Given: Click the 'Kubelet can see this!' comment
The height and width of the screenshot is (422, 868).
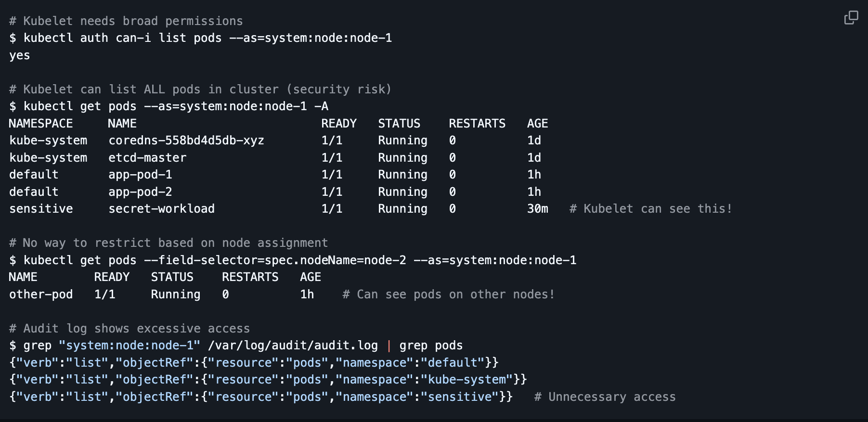Looking at the screenshot, I should pyautogui.click(x=650, y=209).
